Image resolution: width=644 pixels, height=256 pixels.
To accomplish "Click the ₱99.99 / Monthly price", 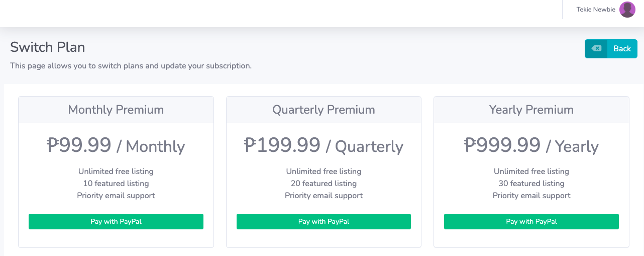I will coord(116,146).
